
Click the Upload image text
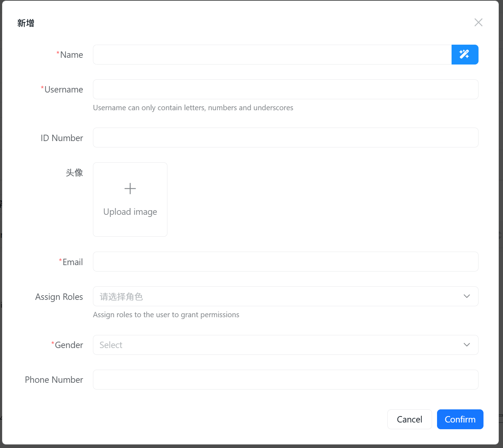pos(130,212)
